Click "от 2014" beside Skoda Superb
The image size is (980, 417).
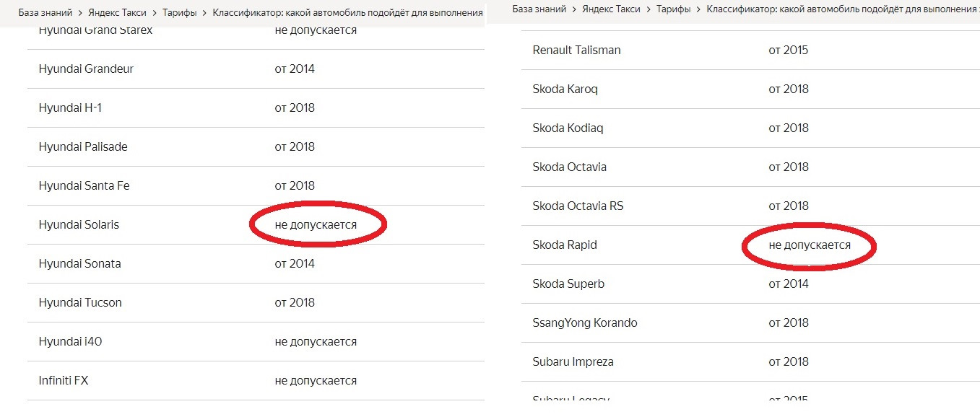click(x=789, y=284)
